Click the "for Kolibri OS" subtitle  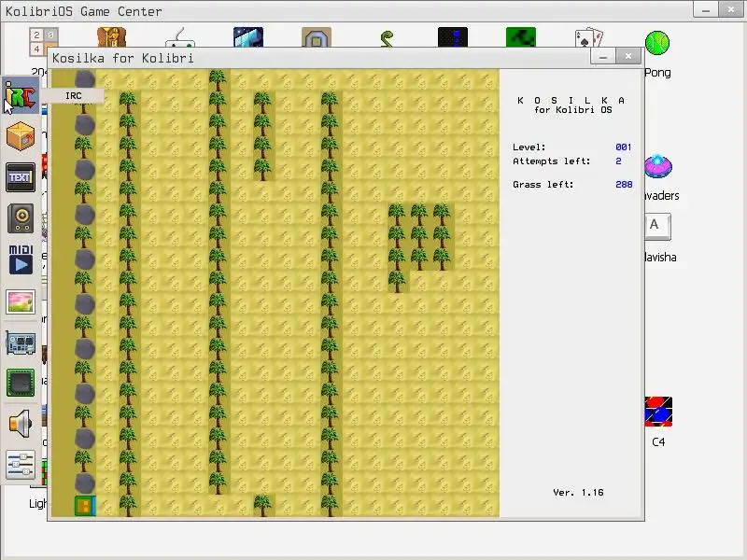pyautogui.click(x=573, y=109)
